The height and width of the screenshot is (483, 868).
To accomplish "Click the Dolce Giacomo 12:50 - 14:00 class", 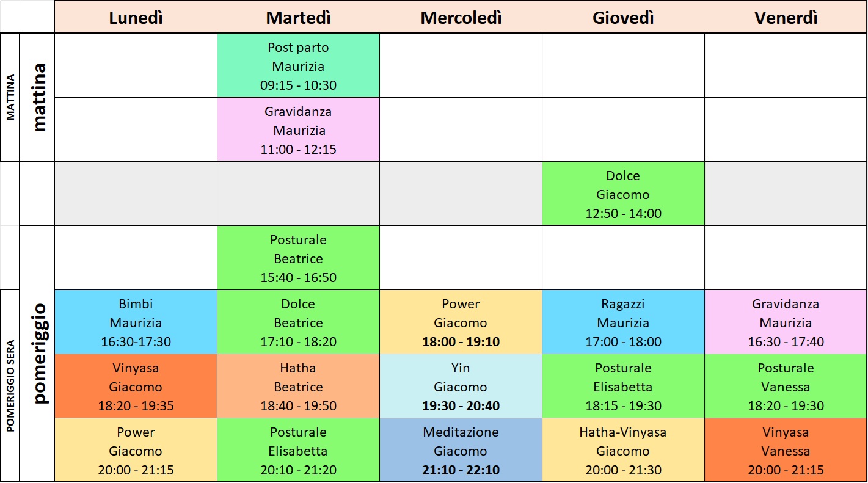I will click(623, 194).
